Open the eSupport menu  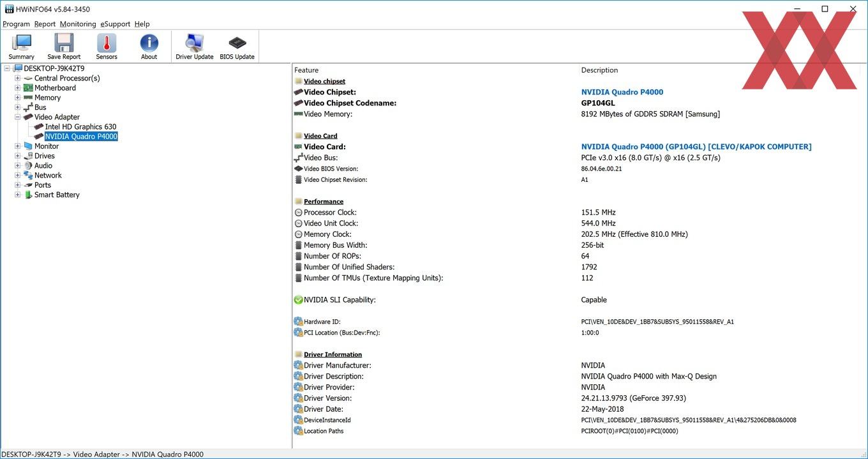[x=115, y=24]
